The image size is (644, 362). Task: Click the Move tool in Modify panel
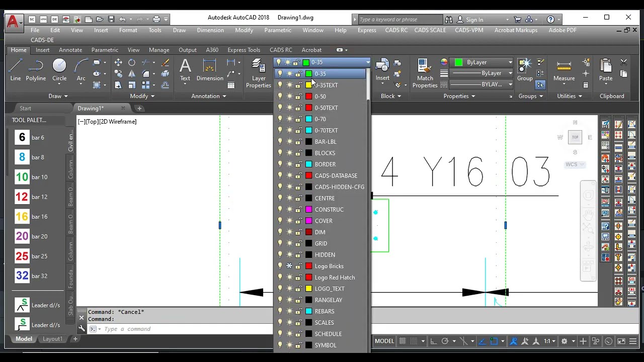118,62
